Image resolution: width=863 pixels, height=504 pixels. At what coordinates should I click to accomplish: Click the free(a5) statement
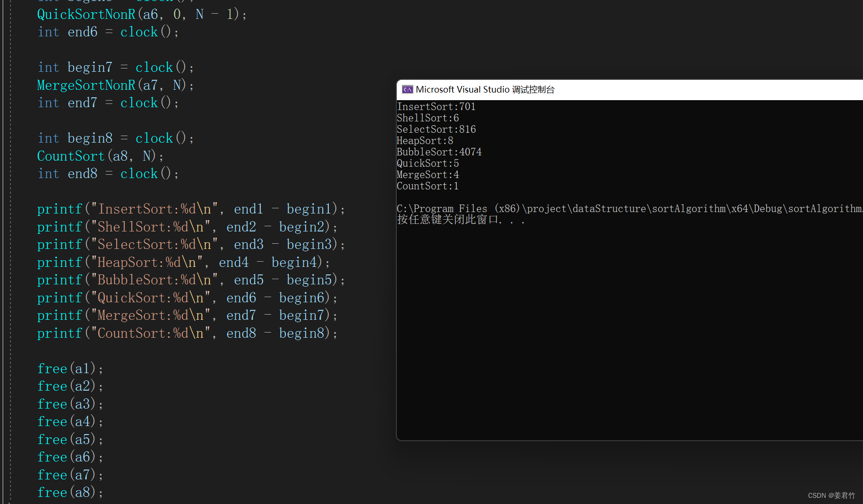pos(70,440)
